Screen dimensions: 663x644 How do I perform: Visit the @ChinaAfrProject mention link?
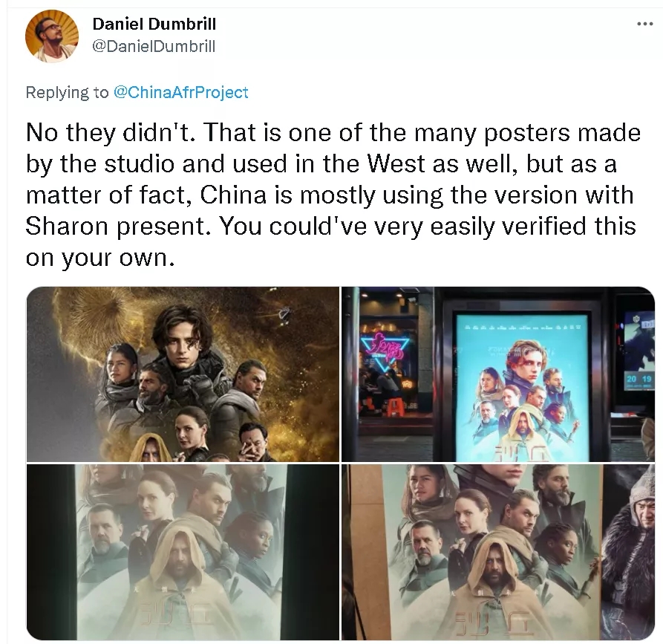181,92
